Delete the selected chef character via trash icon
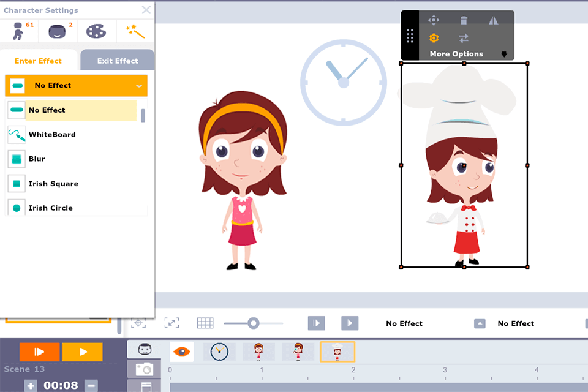Screen dimensions: 588x392 coord(464,20)
